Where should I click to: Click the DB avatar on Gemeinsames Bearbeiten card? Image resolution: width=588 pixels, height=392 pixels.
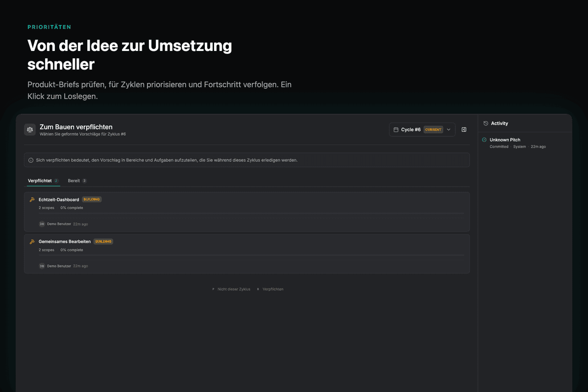[42, 266]
